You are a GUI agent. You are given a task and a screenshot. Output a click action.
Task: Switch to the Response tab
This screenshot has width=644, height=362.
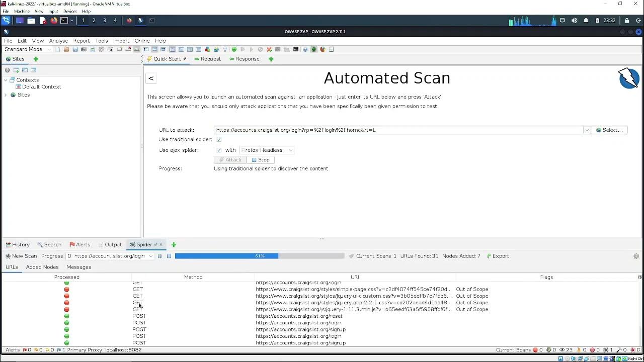[244, 59]
